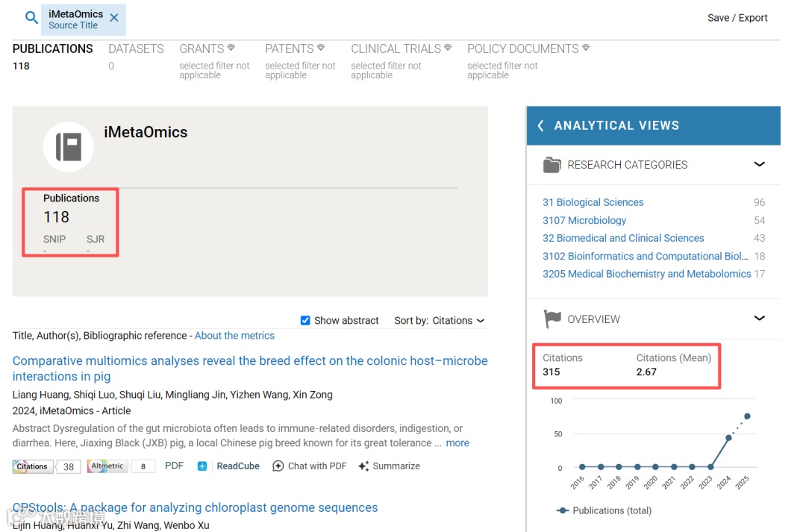This screenshot has width=806, height=532.
Task: Remove the iMetaOmics source title filter
Action: tap(114, 18)
